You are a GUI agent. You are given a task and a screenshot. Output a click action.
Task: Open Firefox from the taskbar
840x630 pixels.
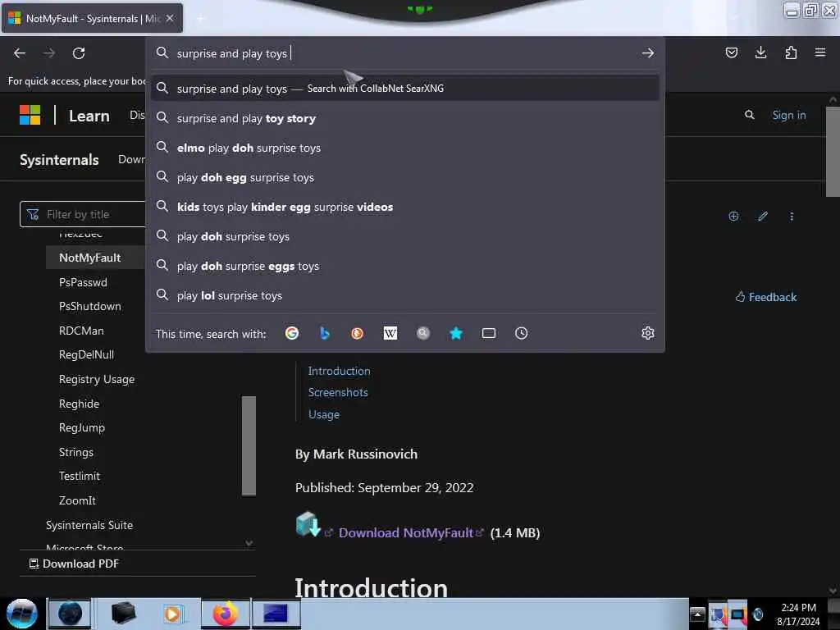click(225, 614)
